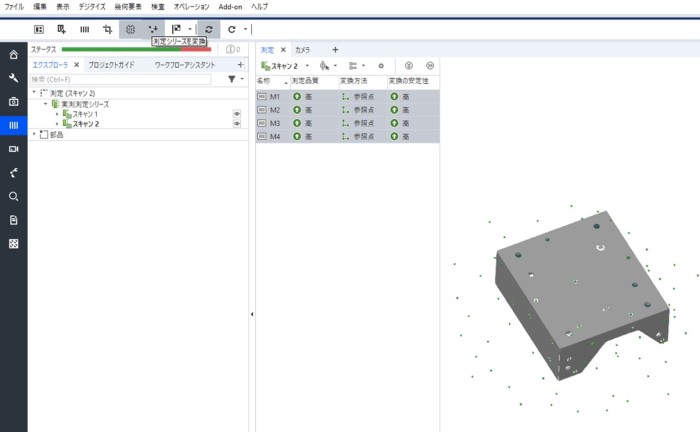
Task: Open ヘルプ menu
Action: tap(259, 7)
